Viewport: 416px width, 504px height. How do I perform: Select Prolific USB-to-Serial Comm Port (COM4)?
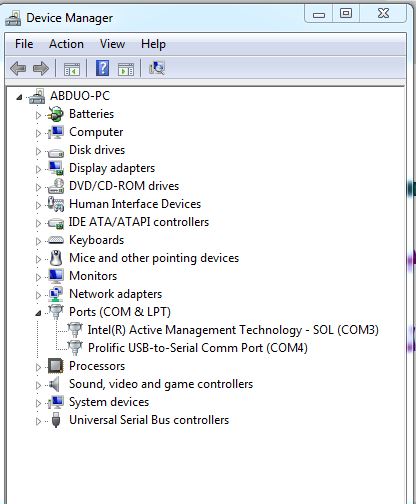pos(198,348)
